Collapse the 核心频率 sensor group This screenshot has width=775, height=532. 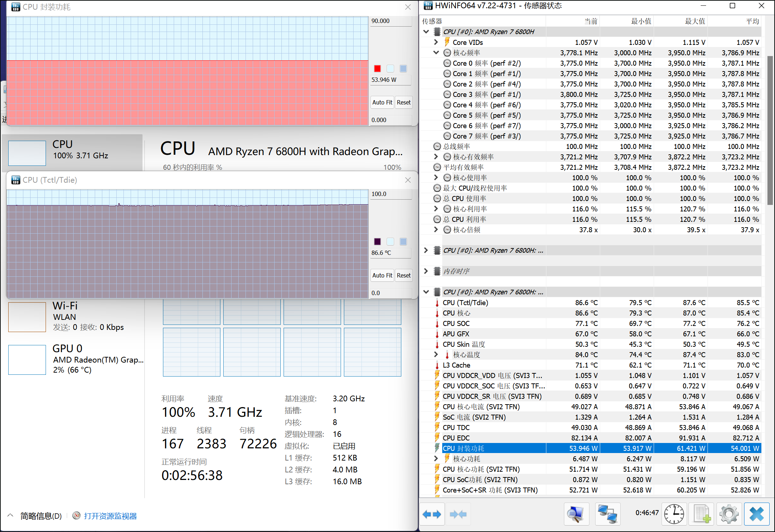coord(436,53)
